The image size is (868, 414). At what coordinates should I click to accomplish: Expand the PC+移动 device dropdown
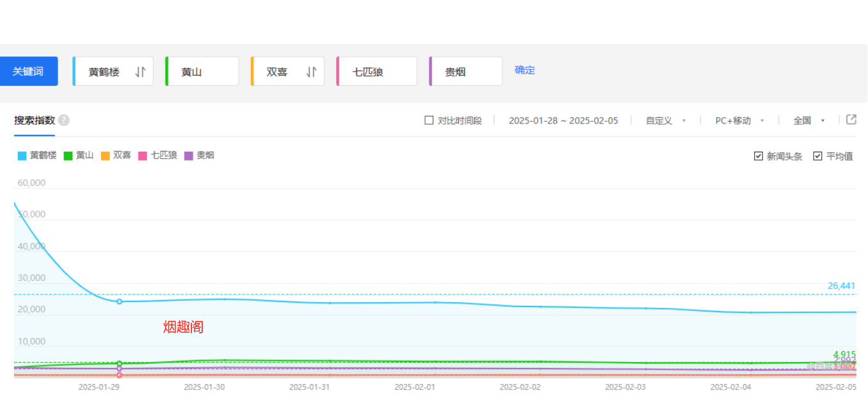(739, 120)
